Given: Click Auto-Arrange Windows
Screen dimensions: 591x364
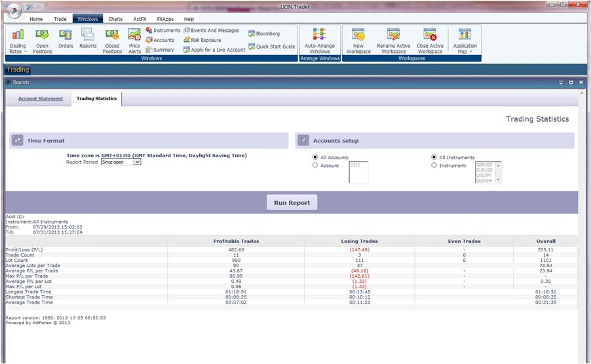Looking at the screenshot, I should [320, 41].
